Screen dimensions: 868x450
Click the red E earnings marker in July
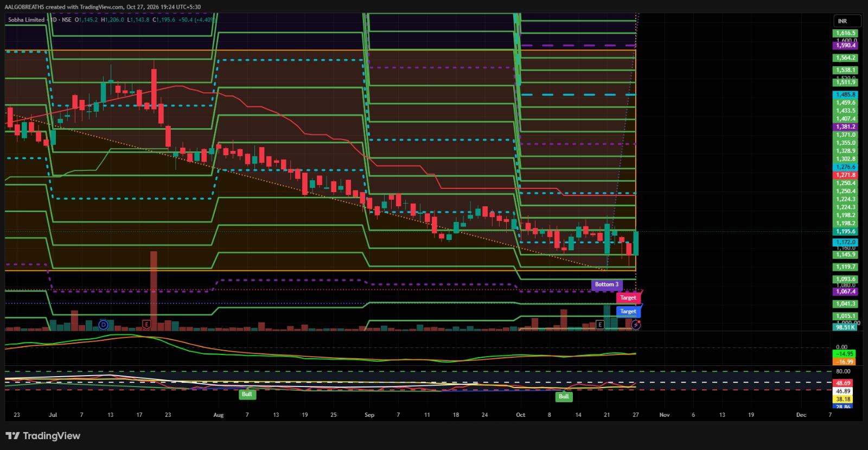(146, 325)
